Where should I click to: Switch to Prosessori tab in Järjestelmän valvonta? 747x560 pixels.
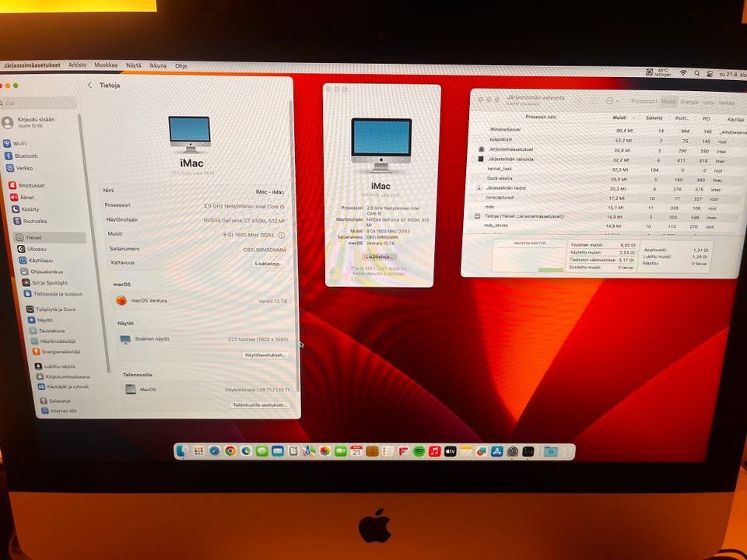pyautogui.click(x=644, y=101)
